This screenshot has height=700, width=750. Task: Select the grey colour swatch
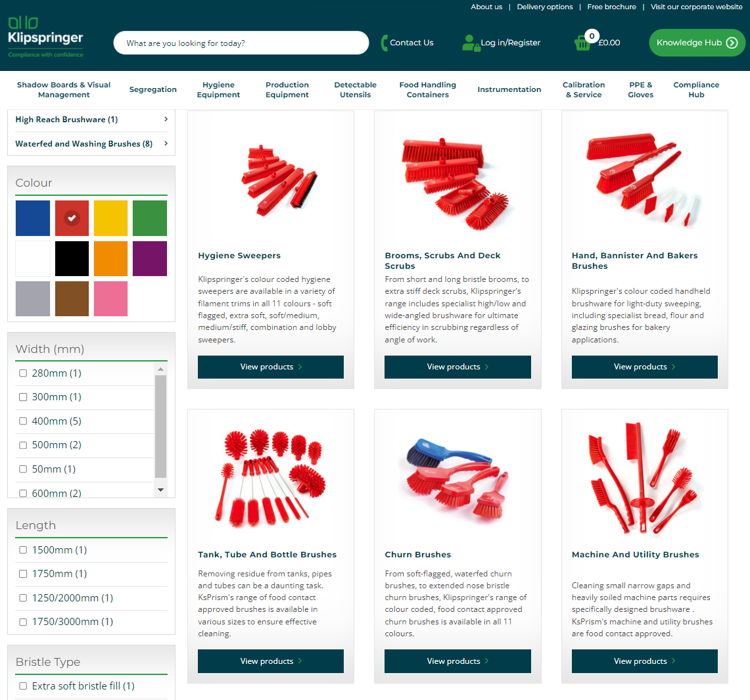coord(32,299)
